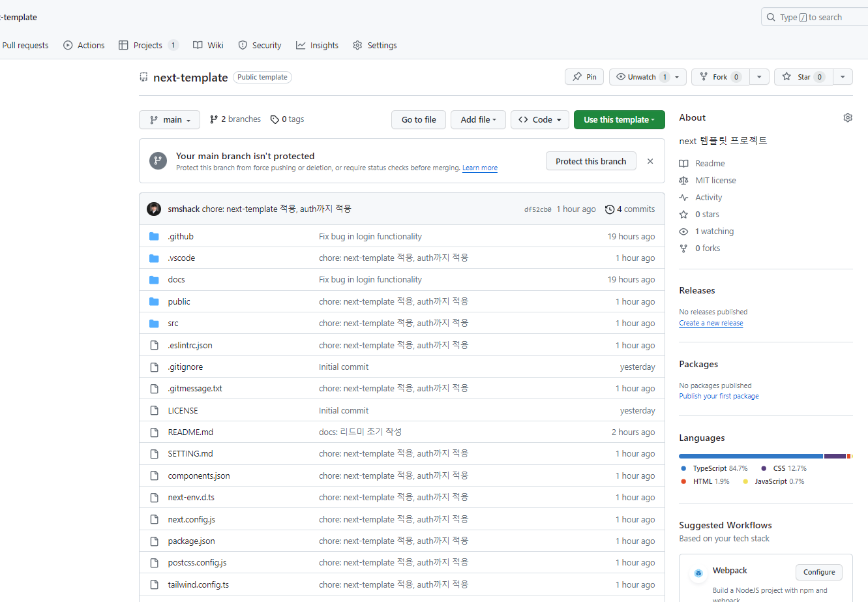Viewport: 868px width, 602px height.
Task: Switch to the Projects tab
Action: coord(148,45)
